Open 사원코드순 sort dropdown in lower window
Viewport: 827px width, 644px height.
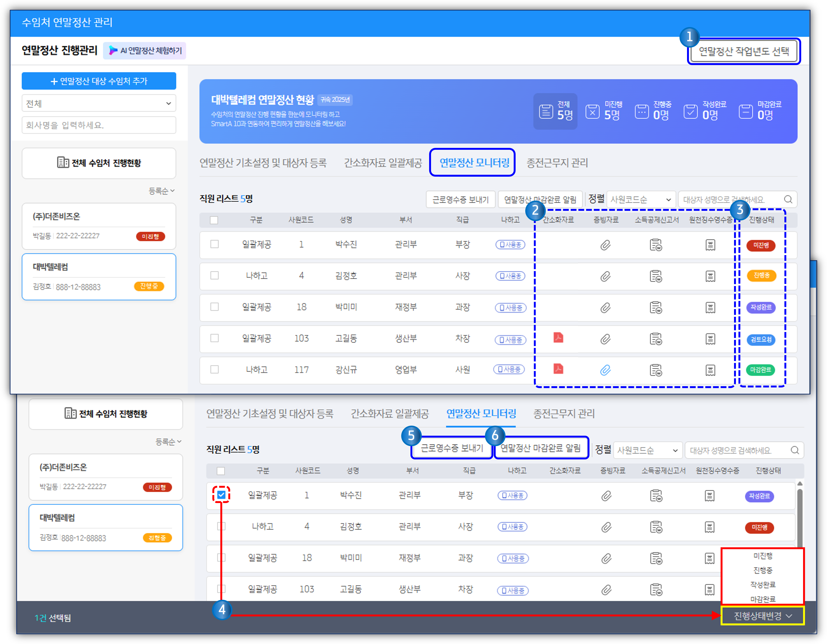[x=648, y=450]
